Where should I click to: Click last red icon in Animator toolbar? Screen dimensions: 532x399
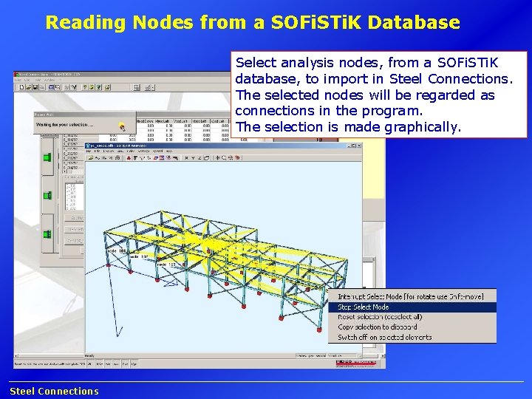tap(237, 158)
